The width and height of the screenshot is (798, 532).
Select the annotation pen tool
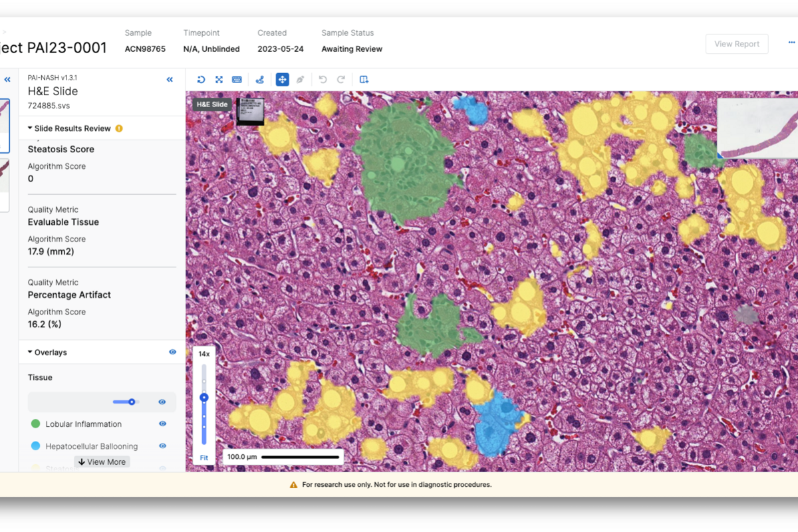(x=300, y=79)
